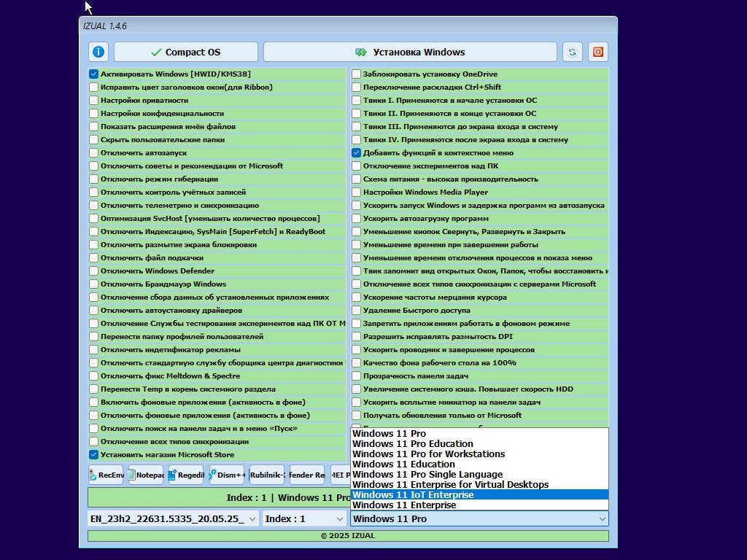Check Отключить контроль учётных записей
Screen dimensions: 747x560
pos(93,192)
